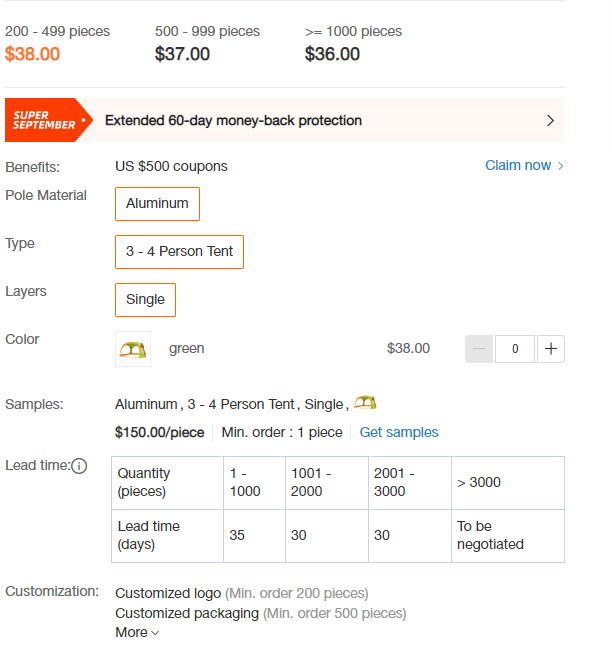Open the green tent color thumbnail
Image resolution: width=612 pixels, height=666 pixels.
click(x=133, y=349)
